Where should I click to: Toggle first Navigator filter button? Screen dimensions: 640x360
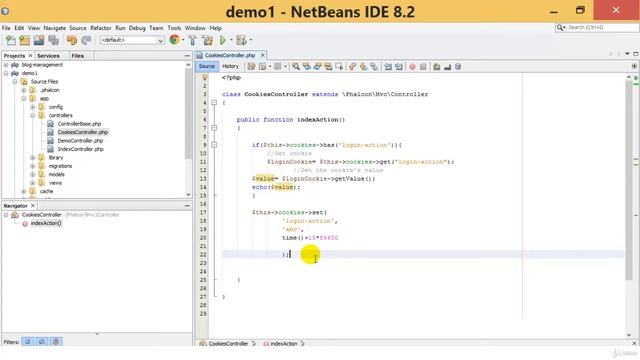pyautogui.click(x=28, y=342)
